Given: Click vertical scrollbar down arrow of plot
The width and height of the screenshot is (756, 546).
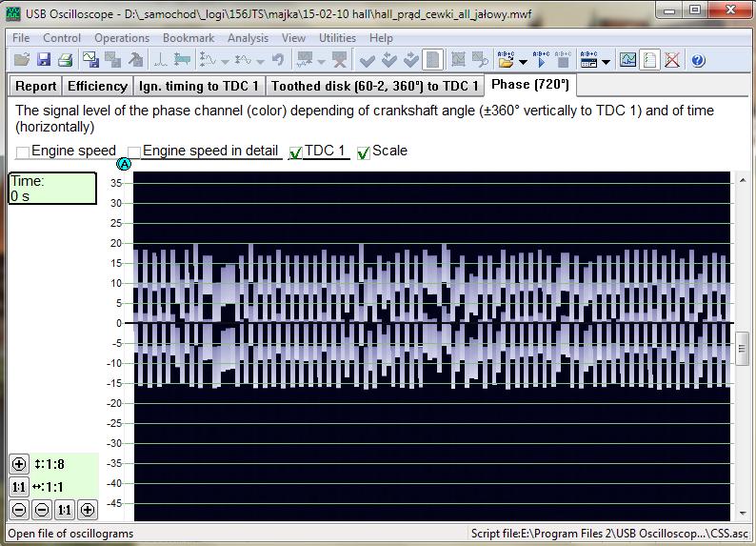Looking at the screenshot, I should pyautogui.click(x=743, y=514).
